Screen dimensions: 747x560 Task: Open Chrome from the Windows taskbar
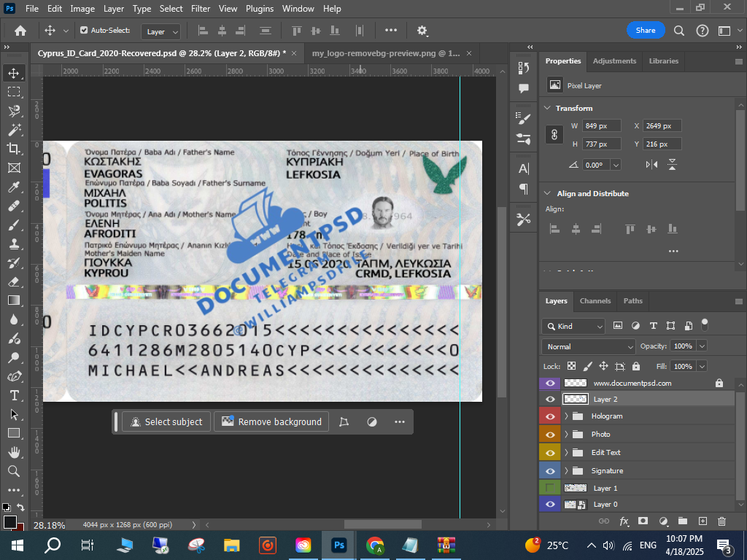point(375,545)
